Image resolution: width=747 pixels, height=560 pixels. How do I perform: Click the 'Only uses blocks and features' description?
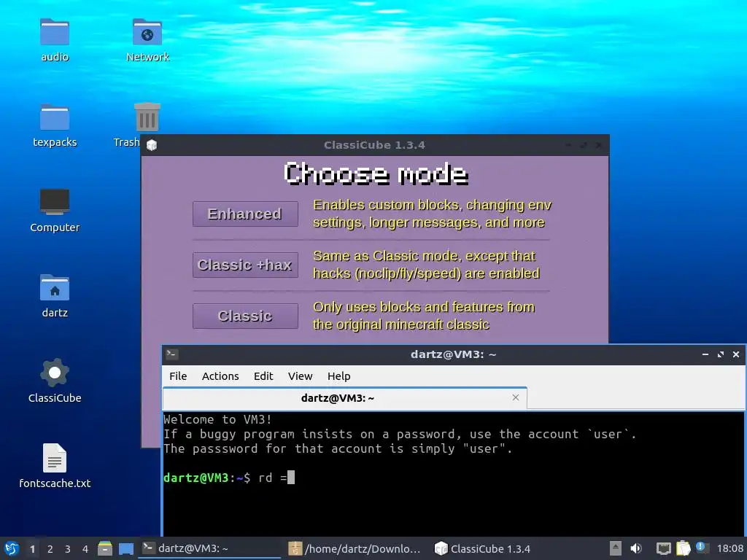(x=424, y=316)
